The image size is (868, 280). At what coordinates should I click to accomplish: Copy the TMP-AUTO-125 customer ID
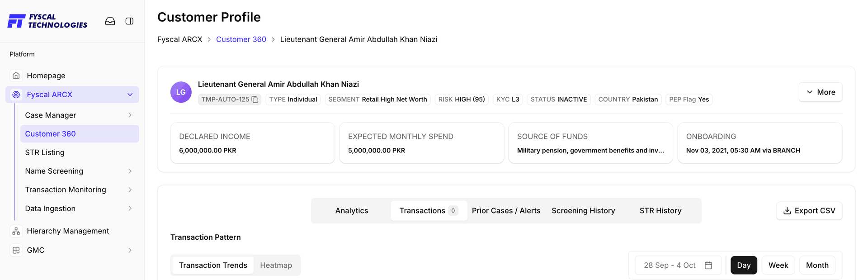click(x=255, y=100)
